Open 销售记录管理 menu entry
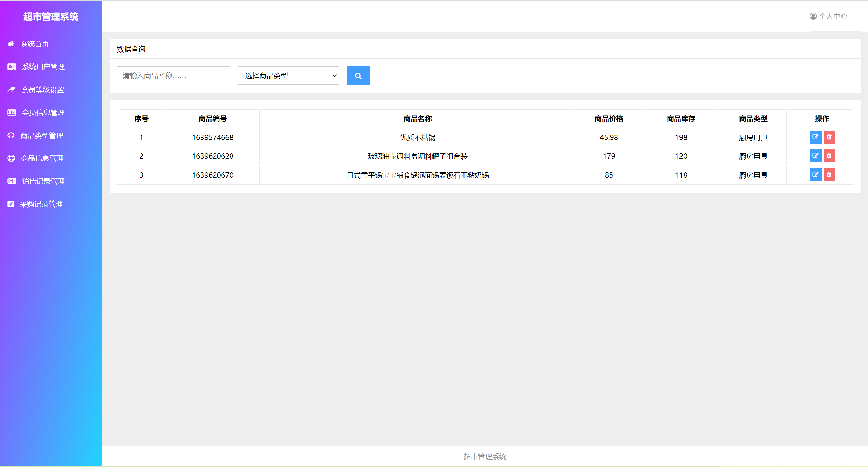 click(x=43, y=181)
